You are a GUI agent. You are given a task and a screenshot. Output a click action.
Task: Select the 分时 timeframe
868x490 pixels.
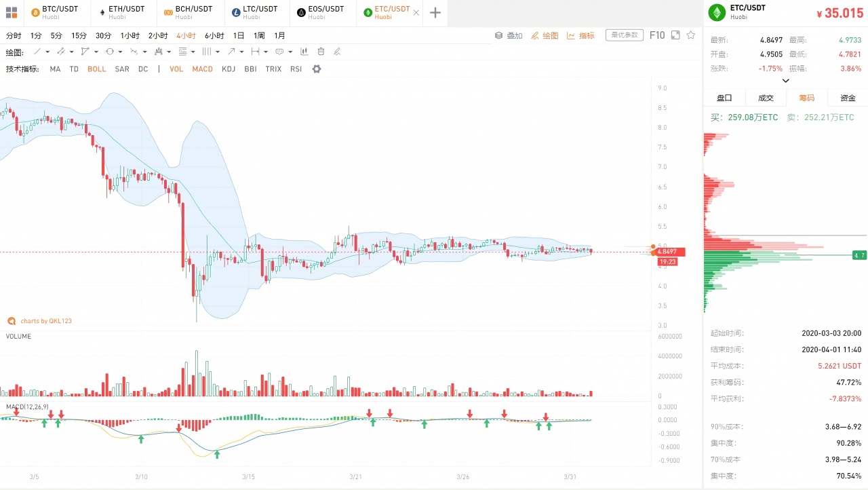14,35
